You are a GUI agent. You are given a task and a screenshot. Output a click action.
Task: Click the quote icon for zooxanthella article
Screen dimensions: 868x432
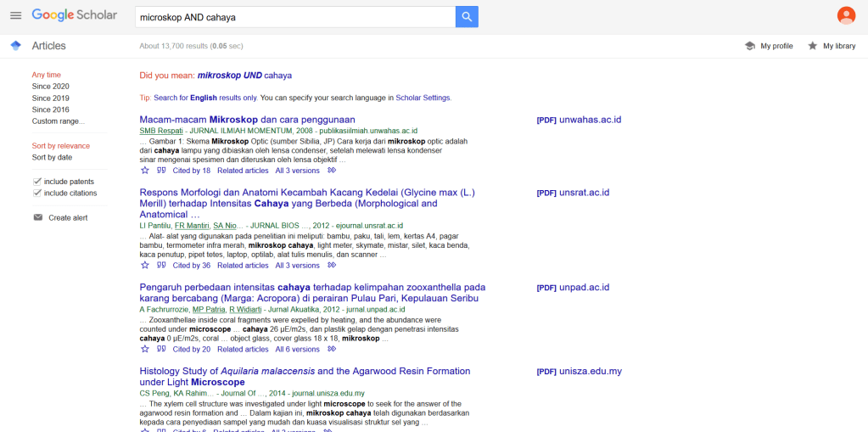coord(161,349)
